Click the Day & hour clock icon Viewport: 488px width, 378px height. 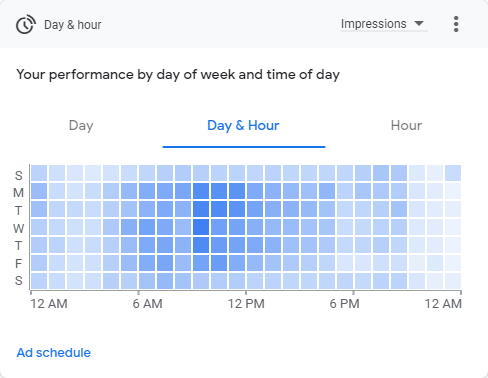click(26, 24)
